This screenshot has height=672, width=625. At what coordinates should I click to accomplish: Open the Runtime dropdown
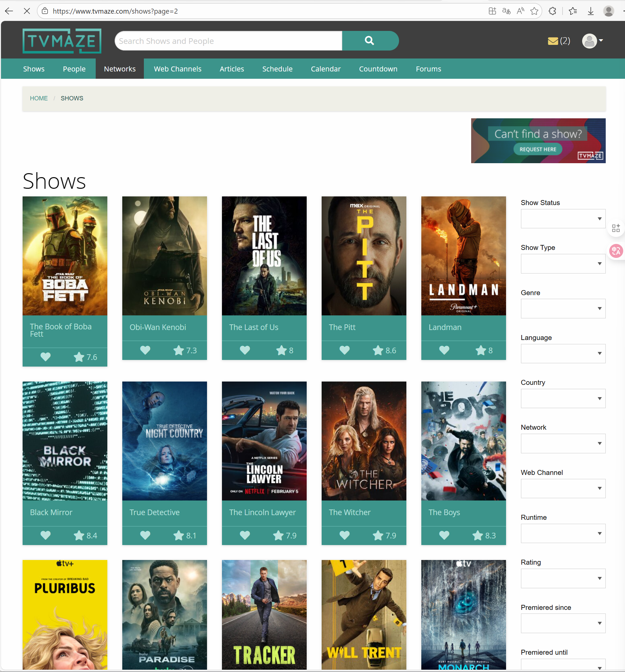pos(563,533)
